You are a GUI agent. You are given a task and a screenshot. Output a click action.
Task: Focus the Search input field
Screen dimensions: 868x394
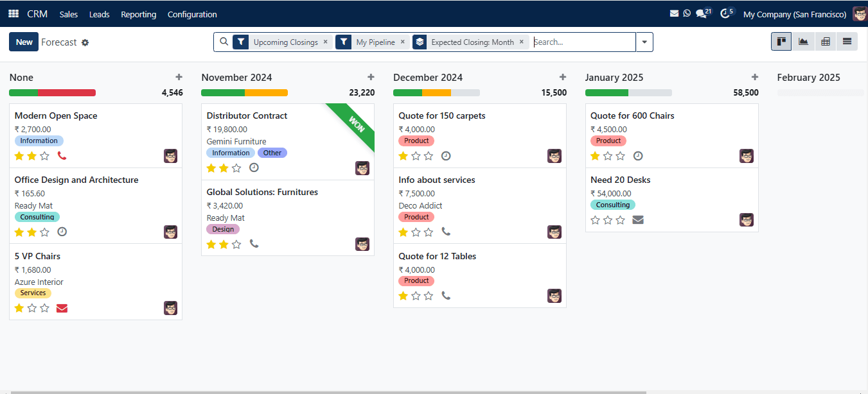point(583,42)
